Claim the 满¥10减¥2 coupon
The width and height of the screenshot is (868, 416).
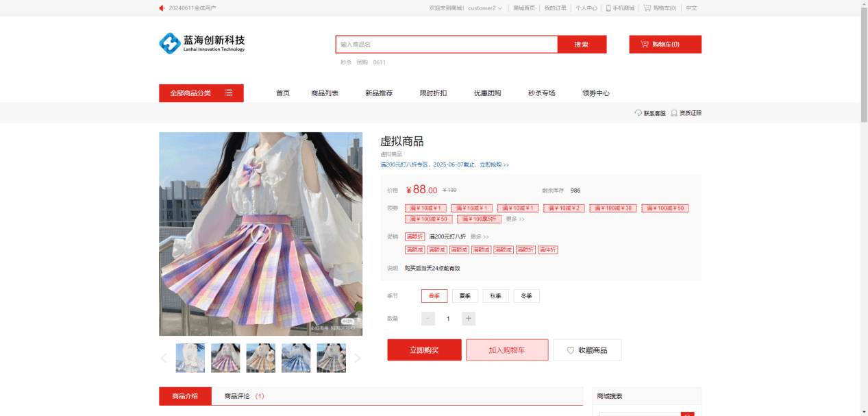[x=565, y=208]
